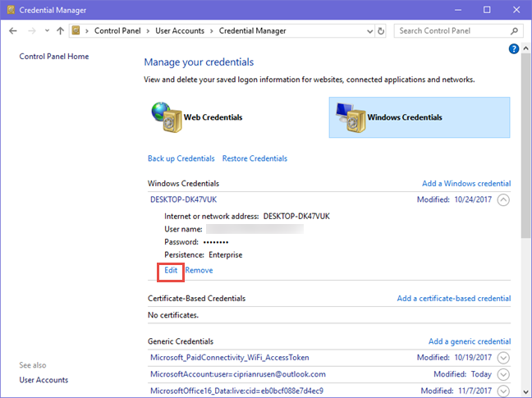Click the Back navigation arrow
Screen dimensions: 532x398
point(13,31)
